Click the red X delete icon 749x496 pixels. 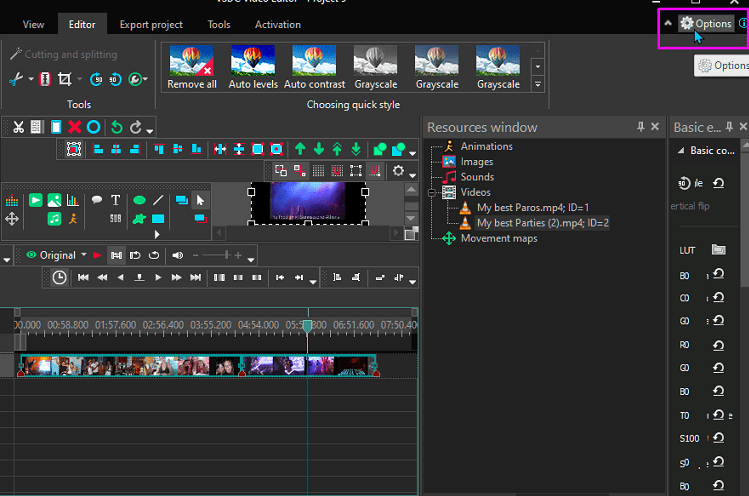click(x=75, y=127)
